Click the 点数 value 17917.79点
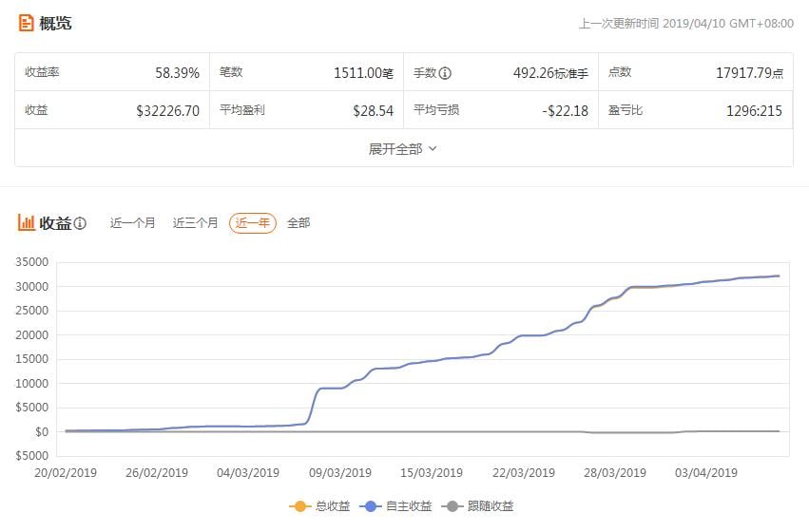Viewport: 809px width, 532px height. click(x=749, y=73)
